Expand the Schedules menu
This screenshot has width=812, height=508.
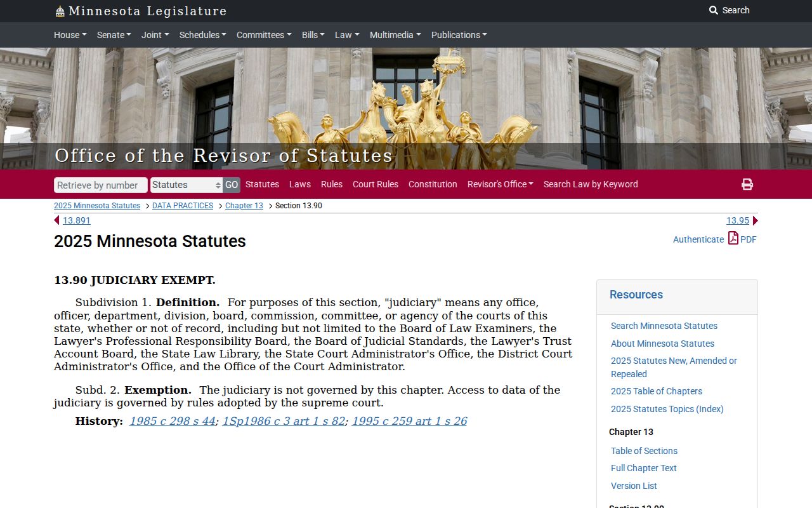click(203, 35)
